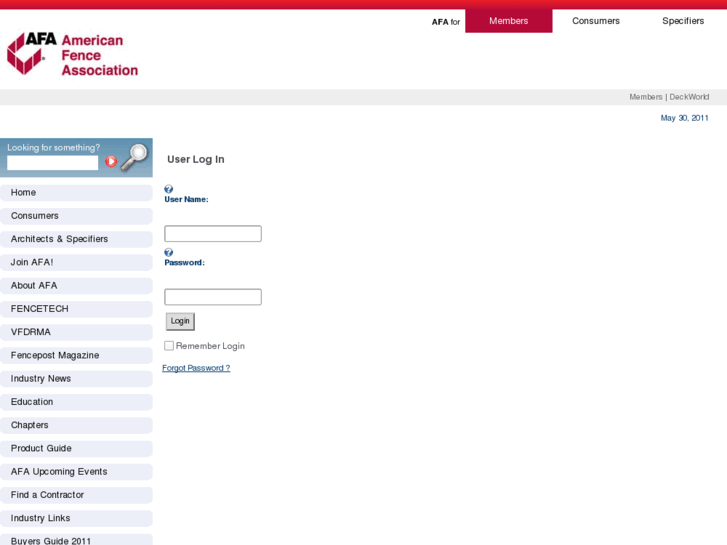This screenshot has height=545, width=727.
Task: Open Architects & Specifiers menu item
Action: point(77,239)
